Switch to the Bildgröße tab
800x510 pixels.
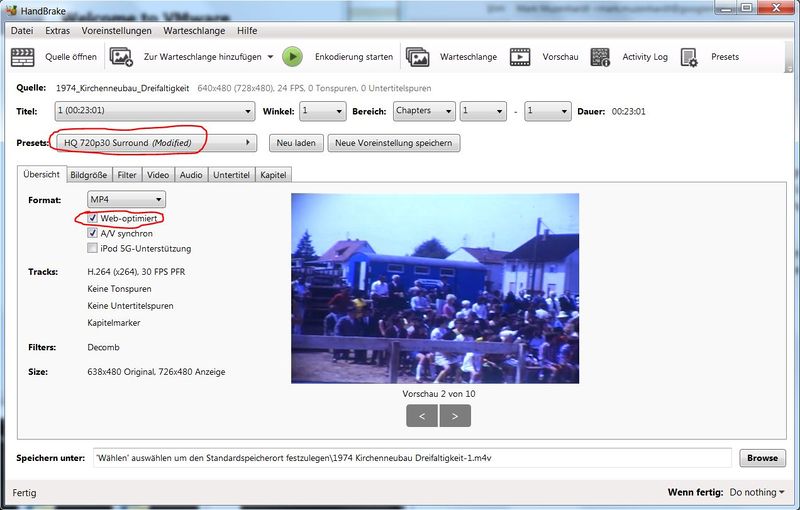(89, 175)
